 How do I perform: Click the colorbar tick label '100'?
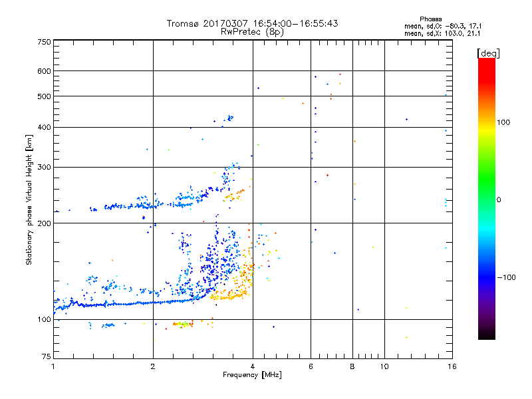[503, 122]
